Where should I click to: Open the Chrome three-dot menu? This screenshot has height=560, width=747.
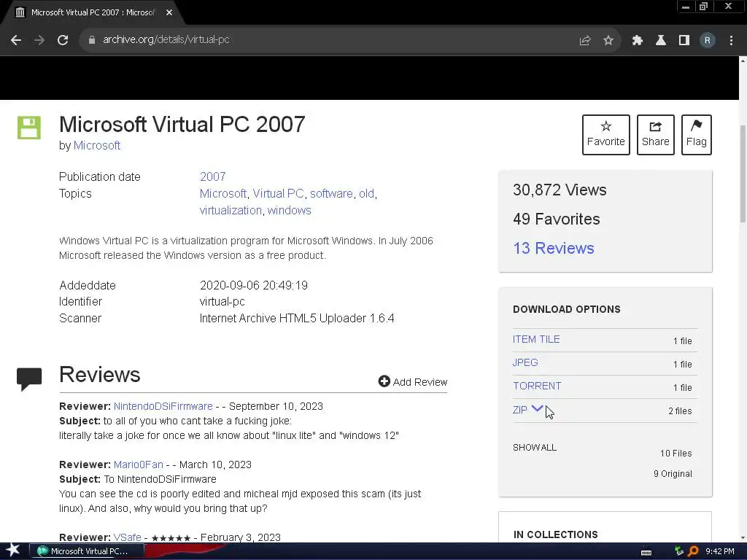click(x=731, y=41)
